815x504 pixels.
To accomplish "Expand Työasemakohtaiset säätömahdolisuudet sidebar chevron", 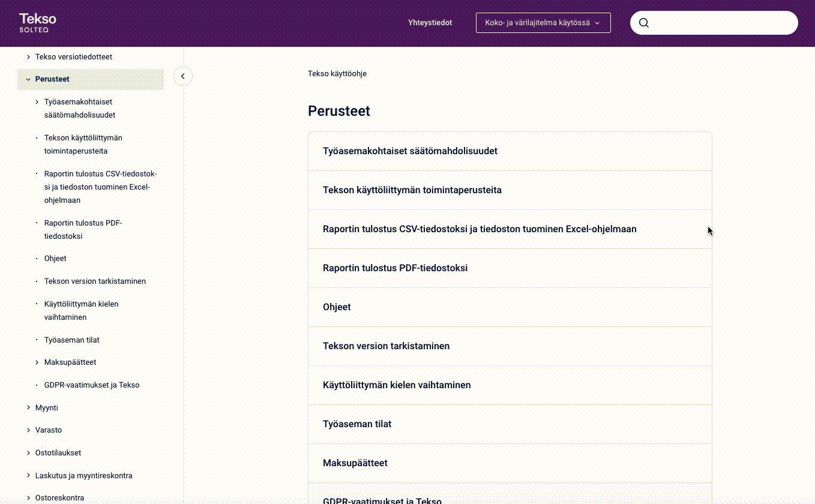I will click(x=37, y=102).
